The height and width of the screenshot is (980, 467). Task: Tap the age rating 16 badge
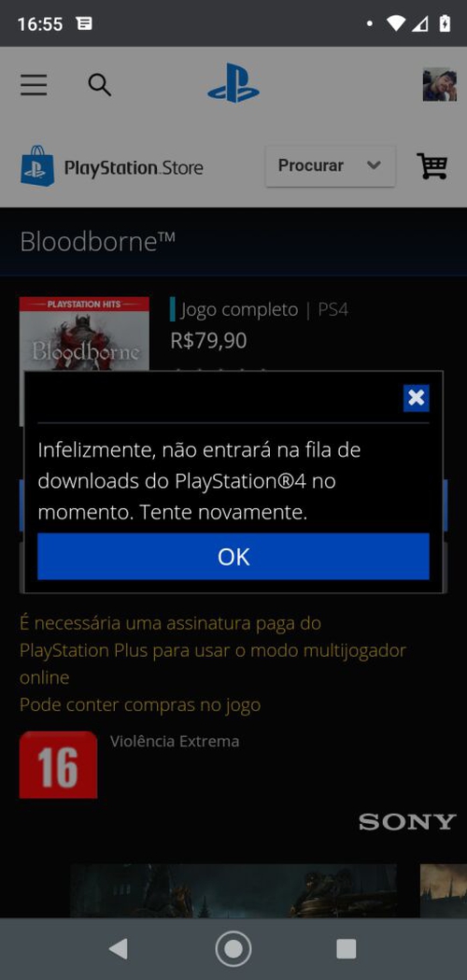pos(58,764)
